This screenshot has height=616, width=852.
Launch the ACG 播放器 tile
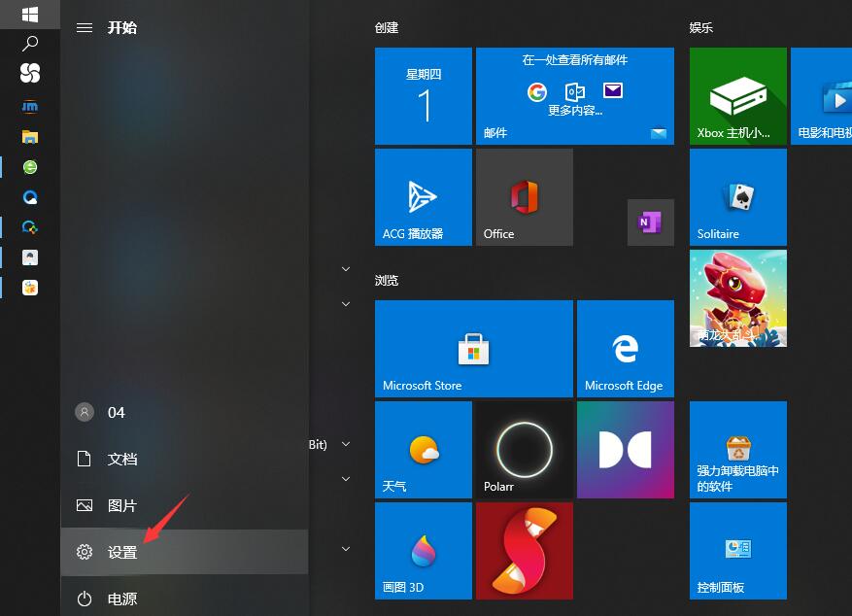point(424,197)
